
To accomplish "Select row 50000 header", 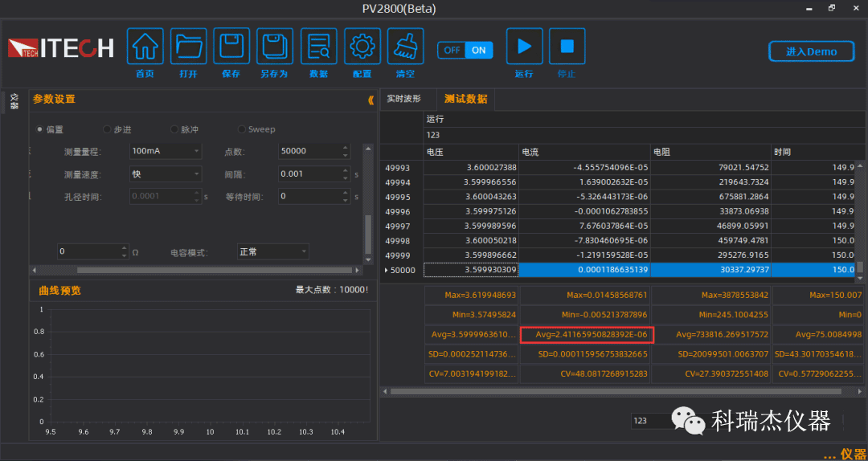I will point(401,270).
